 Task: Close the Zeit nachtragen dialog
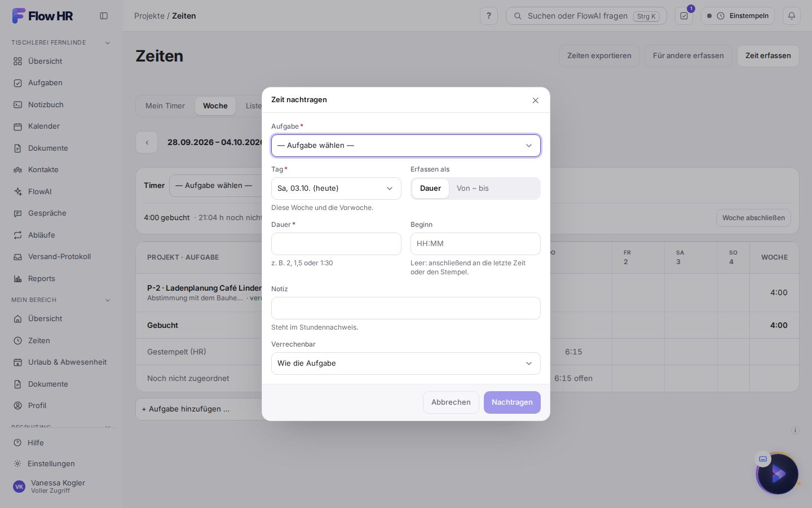(536, 100)
